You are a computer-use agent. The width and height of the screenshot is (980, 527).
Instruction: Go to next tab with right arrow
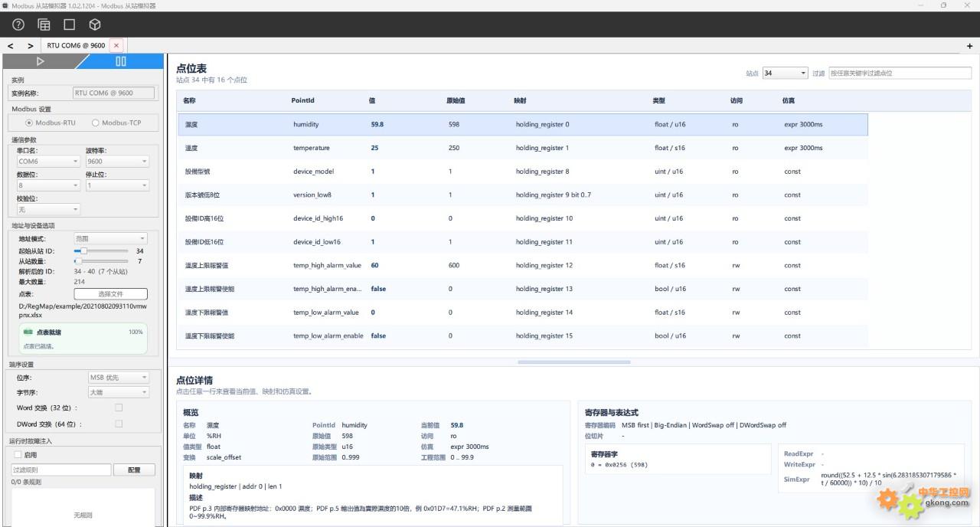pos(31,46)
